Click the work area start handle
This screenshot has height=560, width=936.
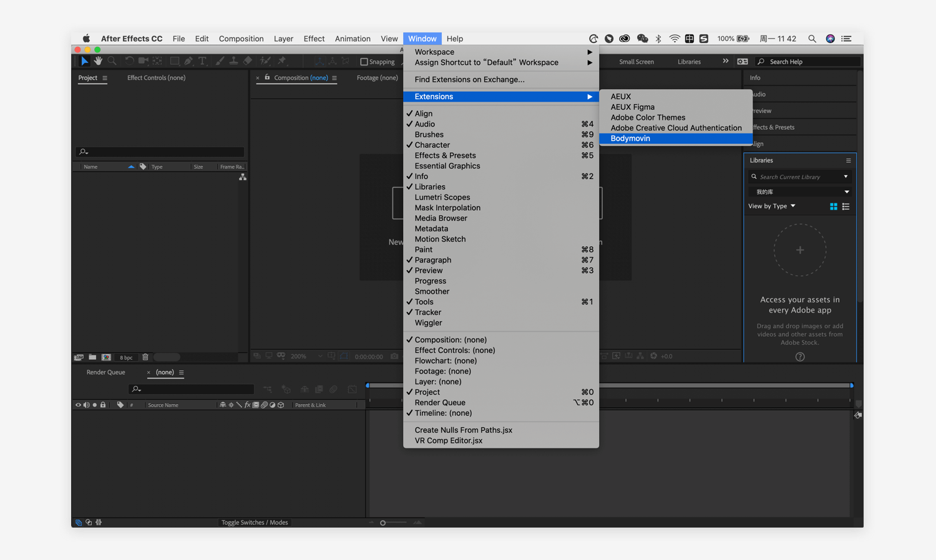pyautogui.click(x=368, y=385)
